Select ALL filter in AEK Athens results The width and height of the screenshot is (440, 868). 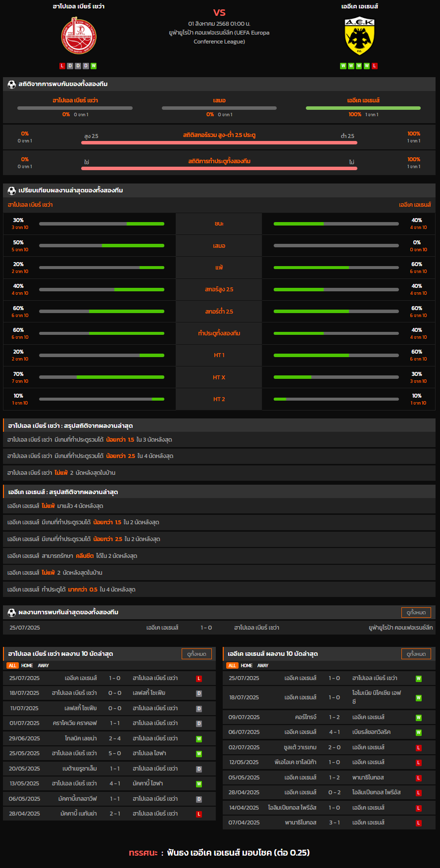pos(232,666)
